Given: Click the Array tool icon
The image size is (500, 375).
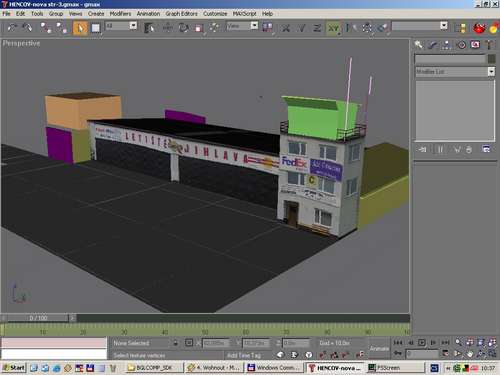Looking at the screenshot, I should coord(367,27).
